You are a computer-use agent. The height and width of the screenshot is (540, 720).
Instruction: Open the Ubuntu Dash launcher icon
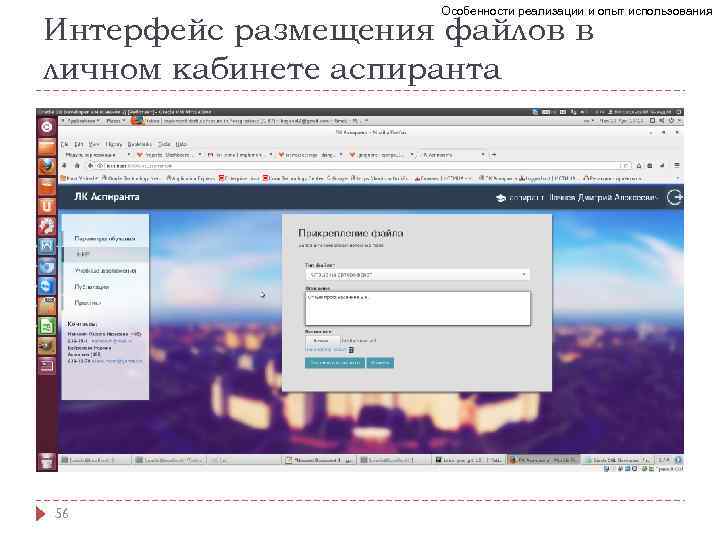(46, 127)
